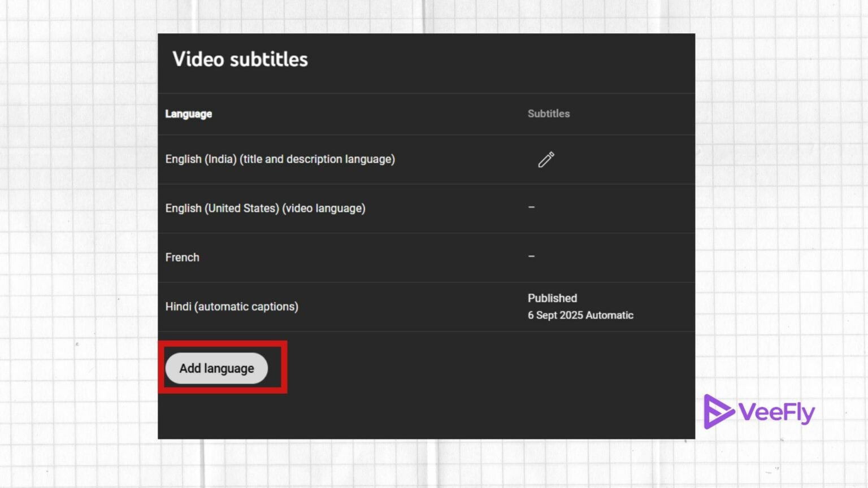The width and height of the screenshot is (868, 488).
Task: Click the Video subtitles heading
Action: pyautogui.click(x=241, y=59)
